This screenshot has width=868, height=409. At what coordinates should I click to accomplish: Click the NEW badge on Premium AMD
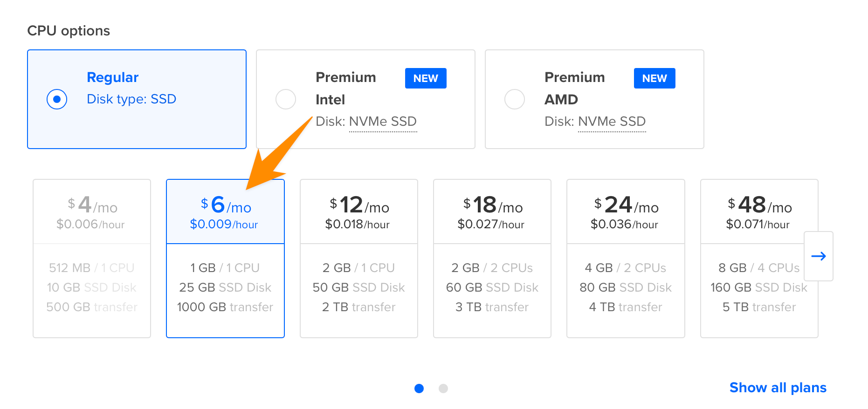[x=654, y=78]
